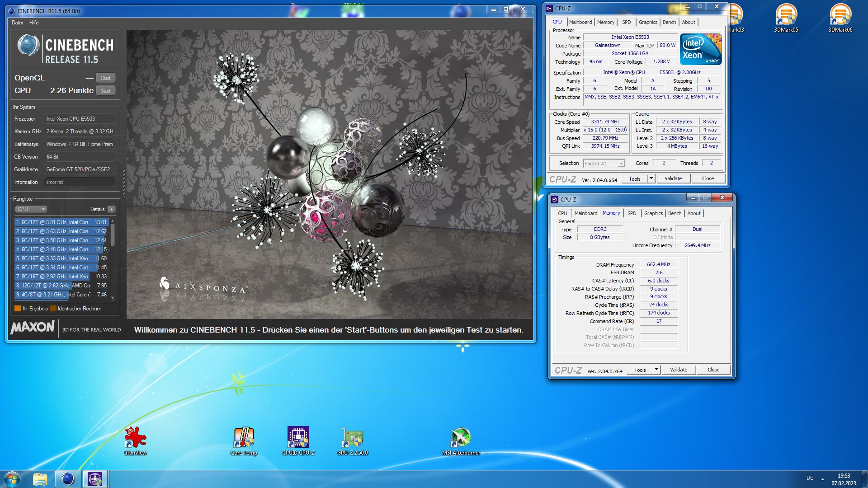
Task: Open About tab in lower CPU-Z
Action: [x=694, y=213]
